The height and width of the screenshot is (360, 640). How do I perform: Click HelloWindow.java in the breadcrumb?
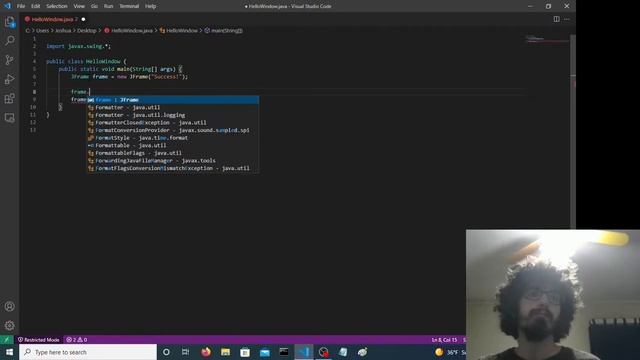[x=131, y=31]
